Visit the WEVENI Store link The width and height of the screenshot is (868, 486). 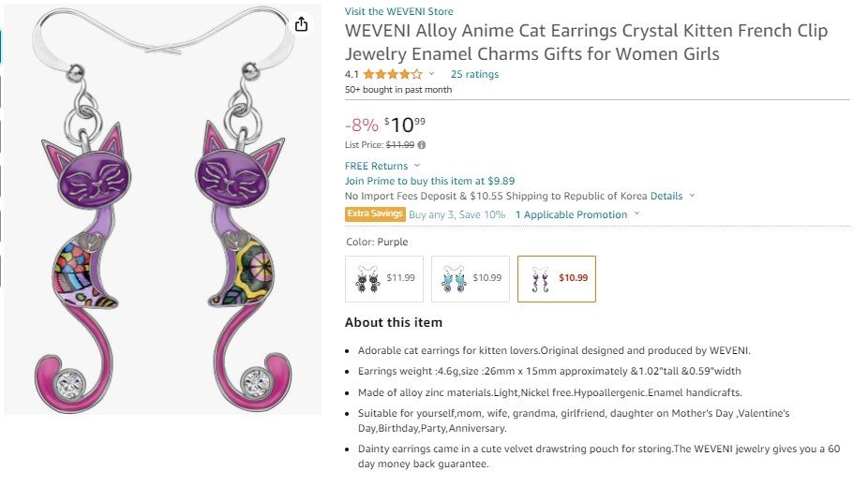click(398, 11)
